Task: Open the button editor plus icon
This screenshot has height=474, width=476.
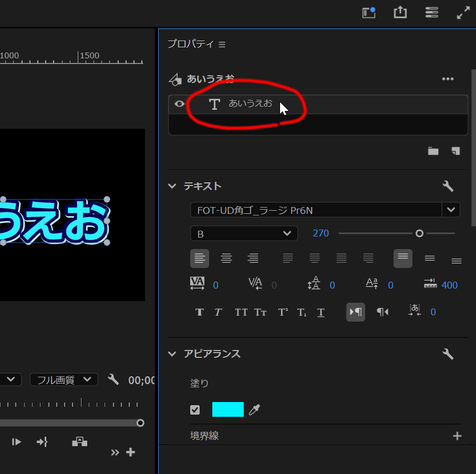Action: (x=130, y=452)
